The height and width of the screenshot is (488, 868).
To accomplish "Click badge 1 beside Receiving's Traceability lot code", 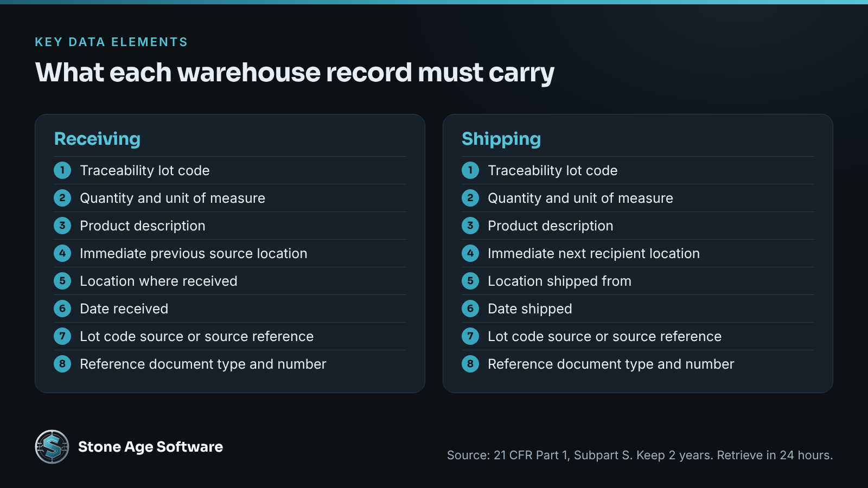I will click(x=62, y=170).
